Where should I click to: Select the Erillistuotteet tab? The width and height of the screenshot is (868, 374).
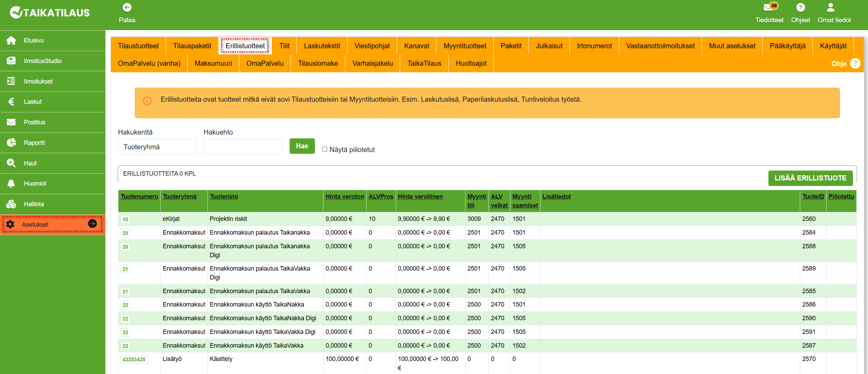tap(245, 46)
